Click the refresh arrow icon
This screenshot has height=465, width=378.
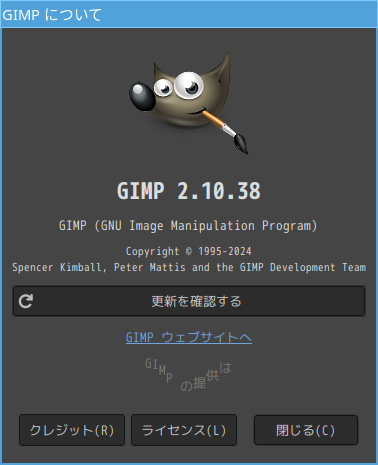tap(26, 301)
